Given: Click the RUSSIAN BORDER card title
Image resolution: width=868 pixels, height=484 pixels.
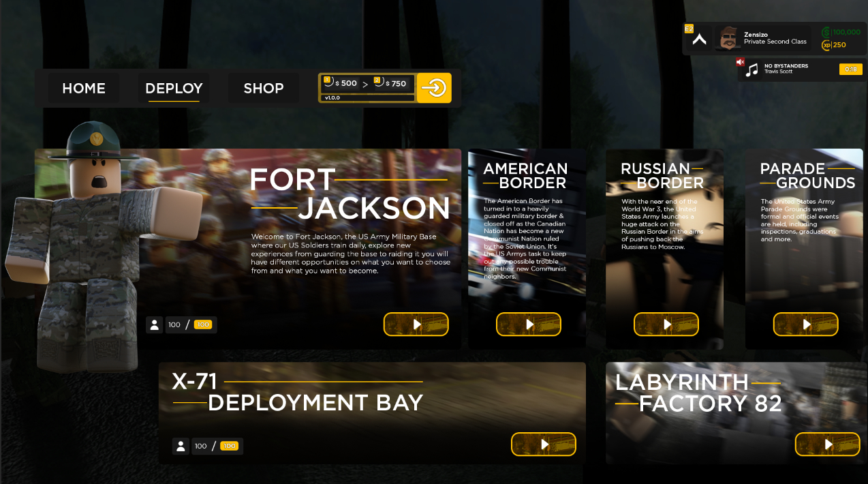Looking at the screenshot, I should (x=662, y=175).
